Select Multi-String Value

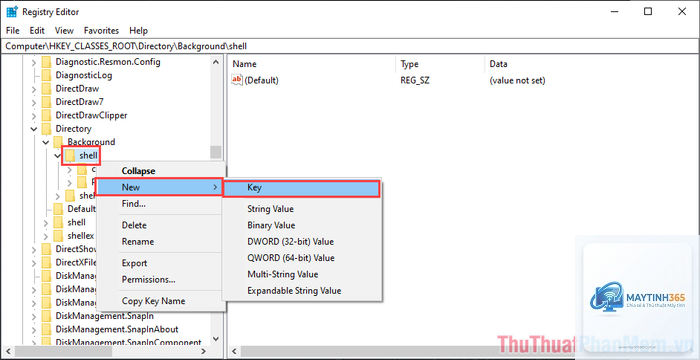pyautogui.click(x=301, y=274)
